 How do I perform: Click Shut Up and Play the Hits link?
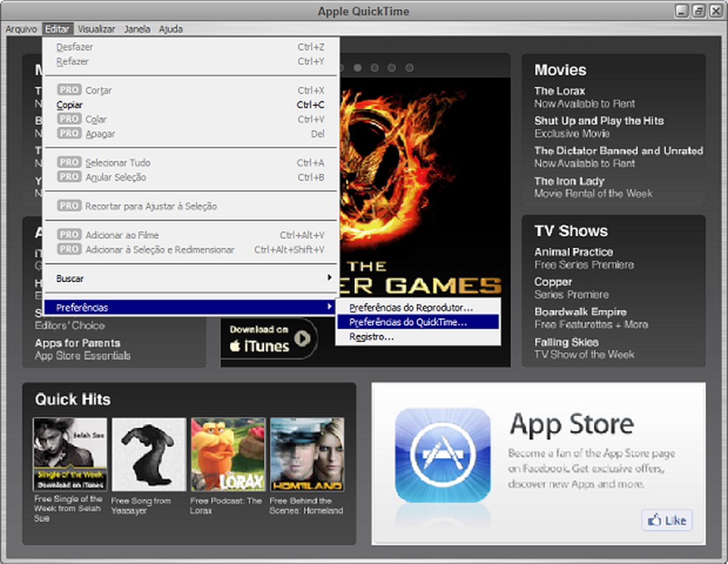tap(598, 121)
